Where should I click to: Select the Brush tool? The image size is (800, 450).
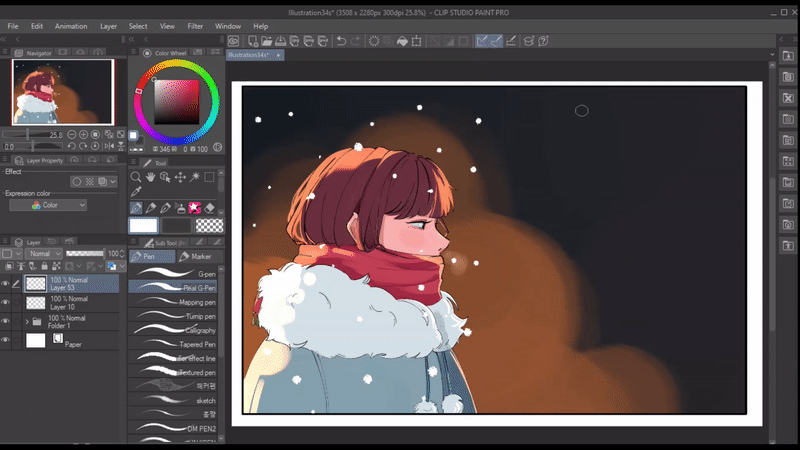coord(165,208)
